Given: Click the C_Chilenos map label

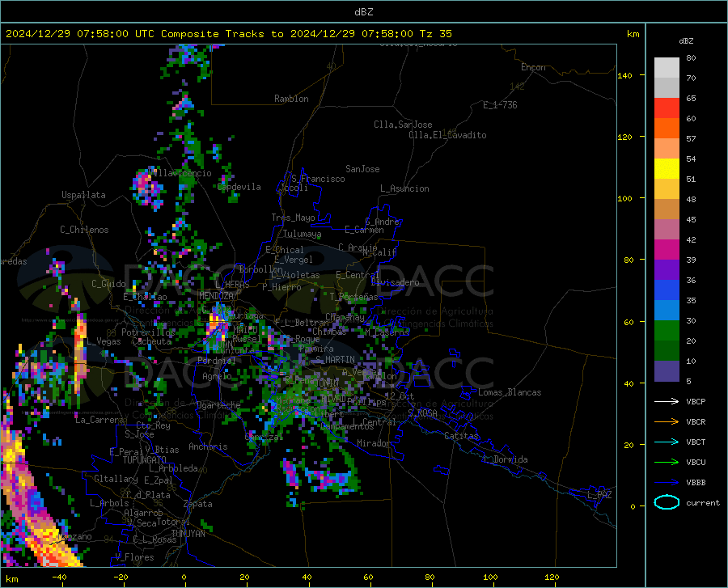Looking at the screenshot, I should pyautogui.click(x=84, y=230).
